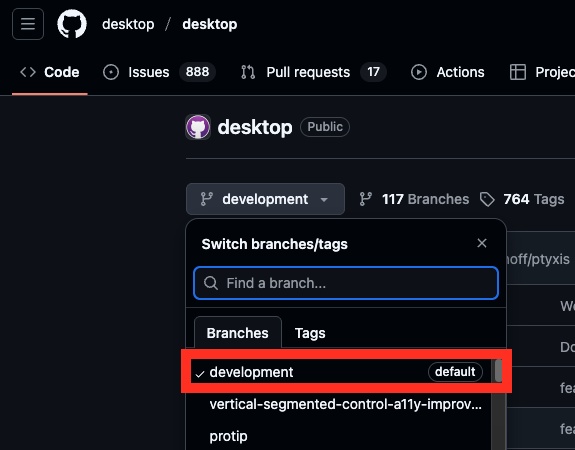Viewport: 575px width, 450px height.
Task: Click the Pull requests count badge 17
Action: [x=373, y=72]
